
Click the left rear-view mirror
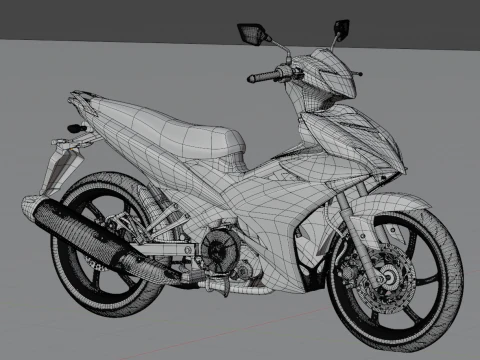pyautogui.click(x=253, y=34)
